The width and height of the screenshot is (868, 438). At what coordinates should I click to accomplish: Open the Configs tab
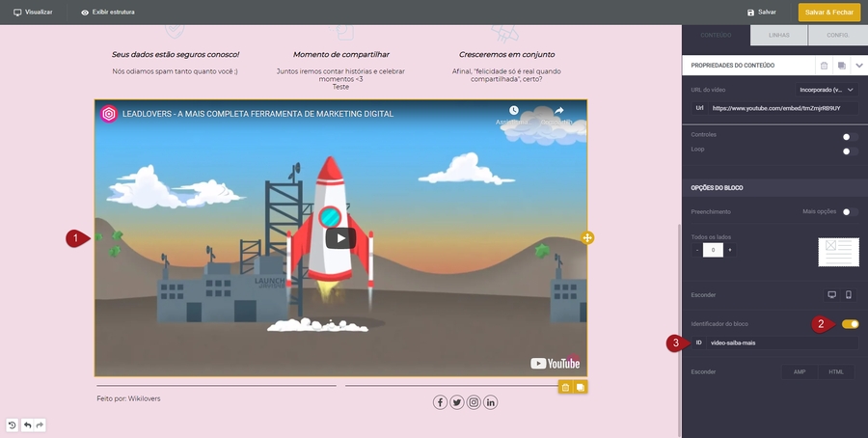(x=838, y=36)
